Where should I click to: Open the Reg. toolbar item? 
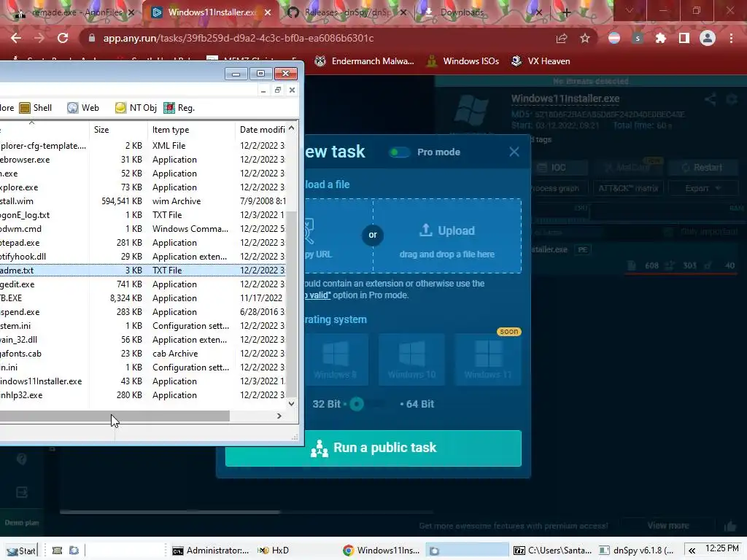coord(179,108)
